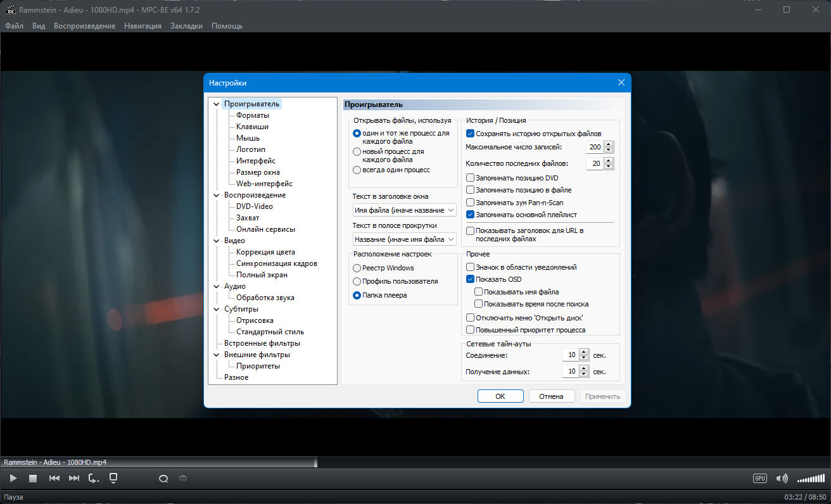831x504 pixels.
Task: Select 'Встроенные фильтры' tree item
Action: coord(262,343)
